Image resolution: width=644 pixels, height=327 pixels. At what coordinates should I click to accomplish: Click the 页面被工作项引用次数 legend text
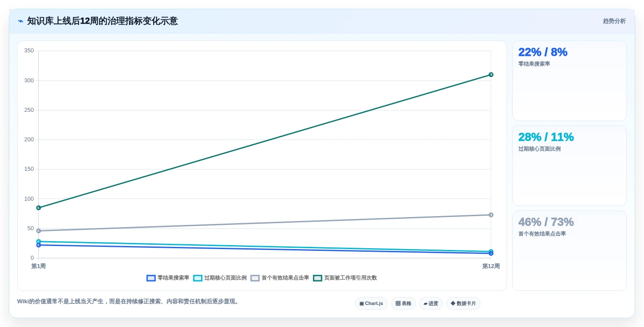click(x=351, y=278)
